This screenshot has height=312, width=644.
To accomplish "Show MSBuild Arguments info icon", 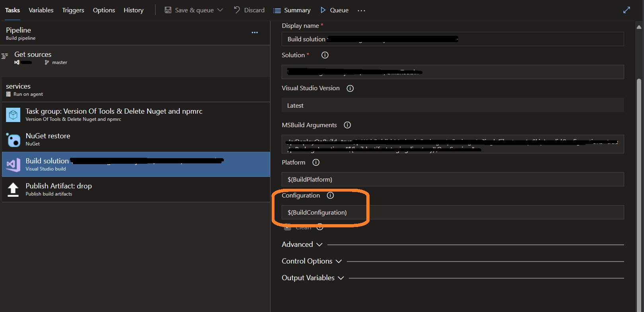I will point(347,125).
